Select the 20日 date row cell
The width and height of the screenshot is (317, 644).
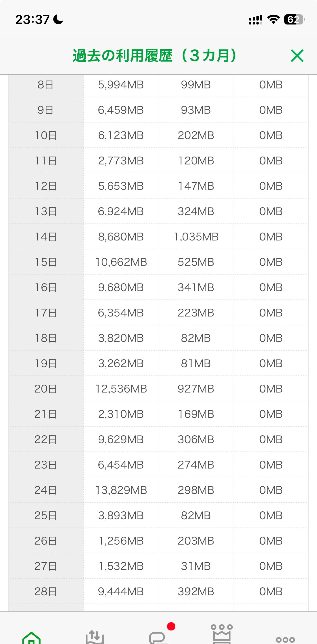[46, 389]
